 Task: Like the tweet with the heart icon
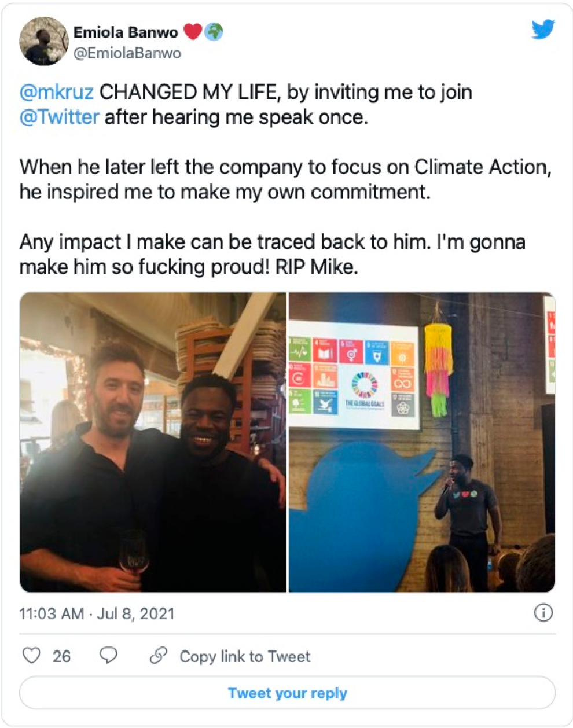[31, 656]
